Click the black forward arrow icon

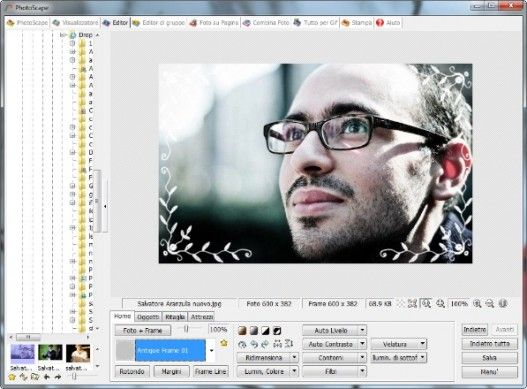58,377
